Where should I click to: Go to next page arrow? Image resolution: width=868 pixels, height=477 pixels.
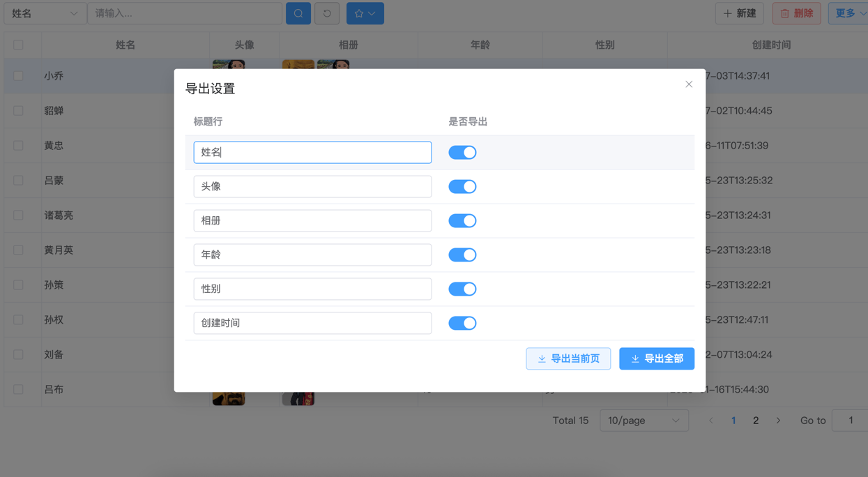click(778, 421)
